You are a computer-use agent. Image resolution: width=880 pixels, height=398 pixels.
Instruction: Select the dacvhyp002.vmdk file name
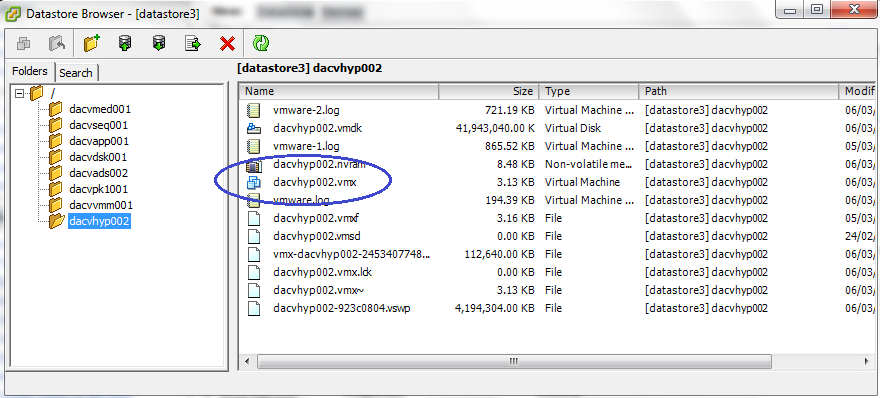[x=318, y=128]
